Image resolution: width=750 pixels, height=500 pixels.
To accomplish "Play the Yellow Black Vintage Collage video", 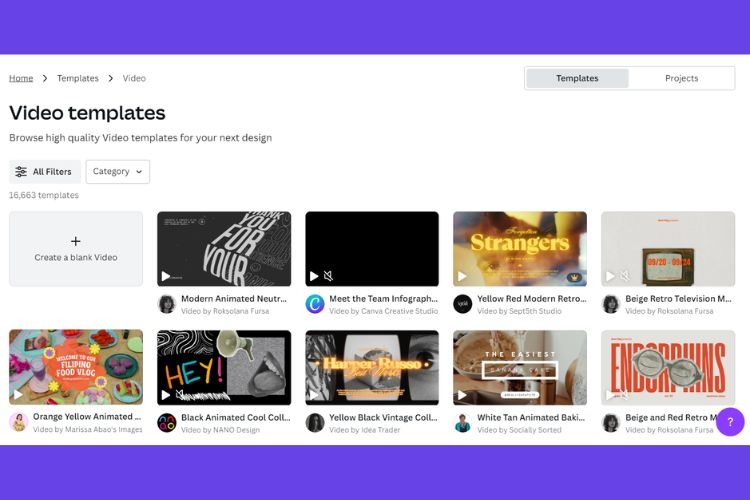I will tap(314, 395).
